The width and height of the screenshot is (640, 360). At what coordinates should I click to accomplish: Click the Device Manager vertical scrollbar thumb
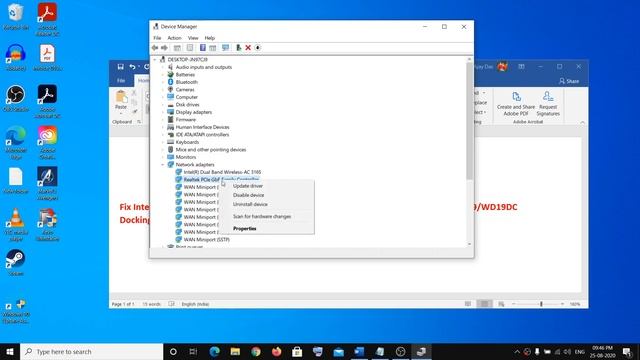click(x=469, y=120)
